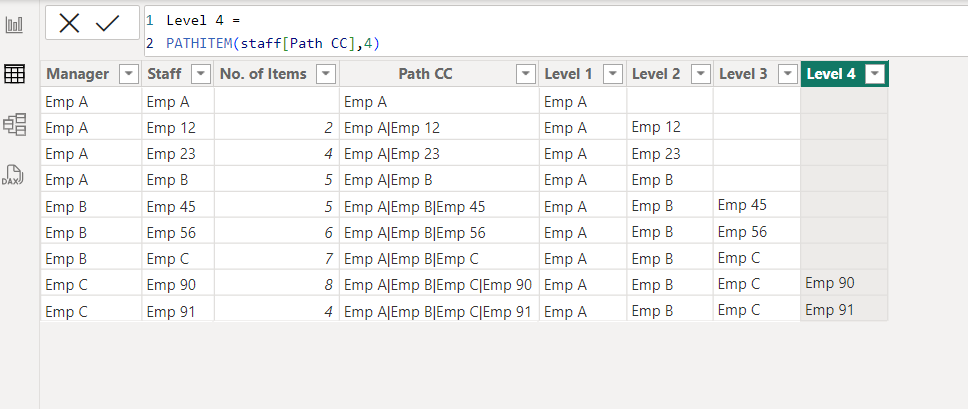The image size is (968, 409).
Task: Select Level 4 cell 'Emp 90'
Action: click(844, 283)
